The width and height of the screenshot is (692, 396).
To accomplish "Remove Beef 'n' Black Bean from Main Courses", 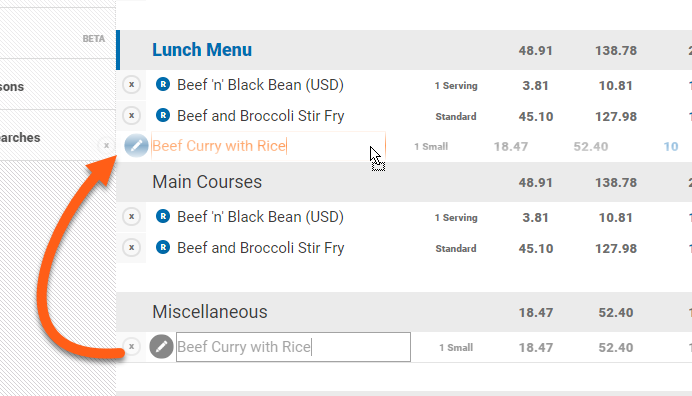I will [132, 216].
